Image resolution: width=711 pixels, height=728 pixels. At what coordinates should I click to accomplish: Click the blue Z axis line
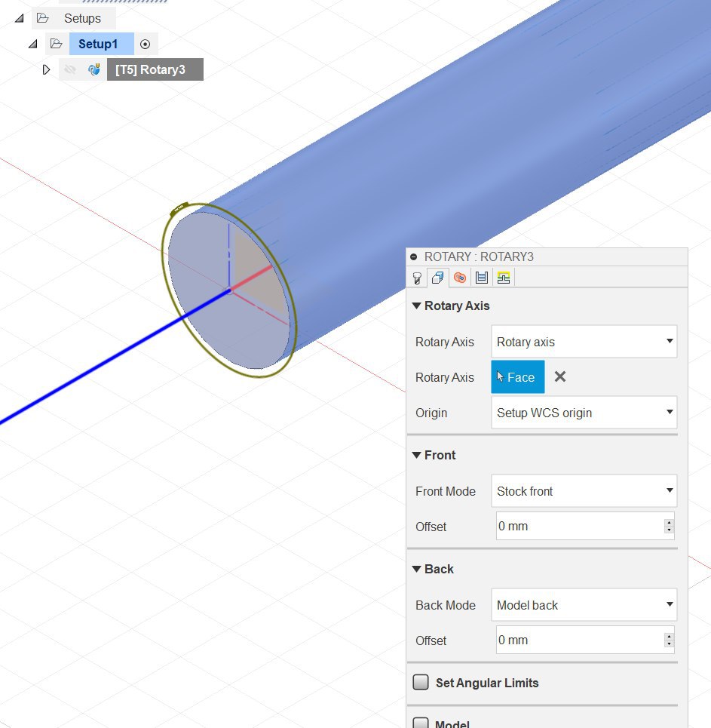point(116,358)
